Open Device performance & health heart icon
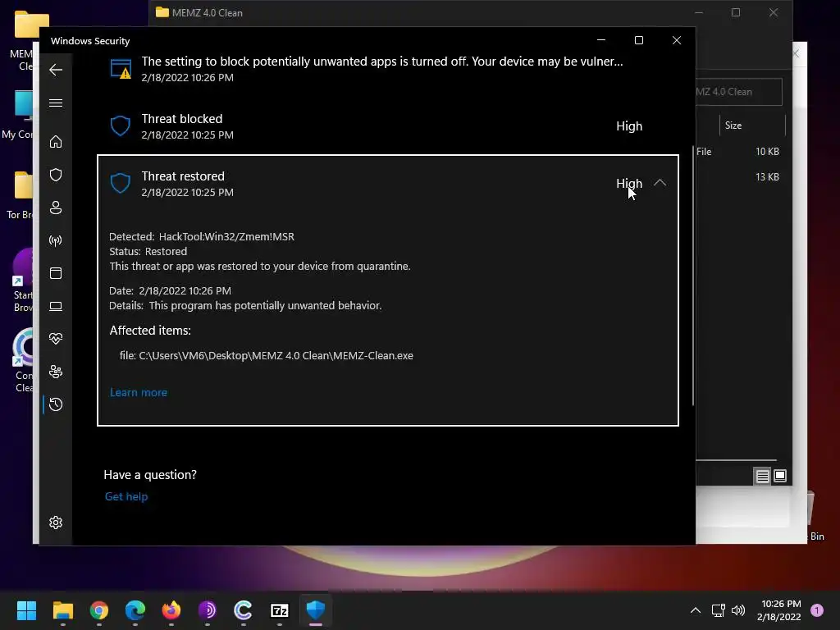 pyautogui.click(x=56, y=339)
